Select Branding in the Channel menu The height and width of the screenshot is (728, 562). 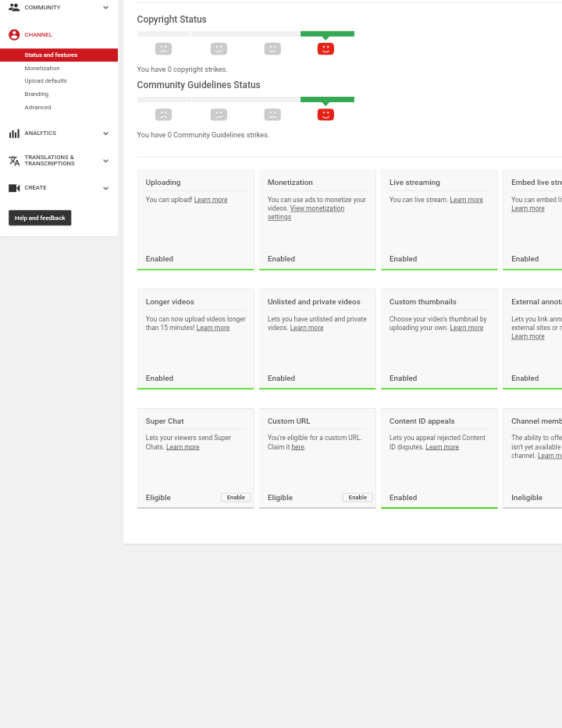click(x=36, y=94)
